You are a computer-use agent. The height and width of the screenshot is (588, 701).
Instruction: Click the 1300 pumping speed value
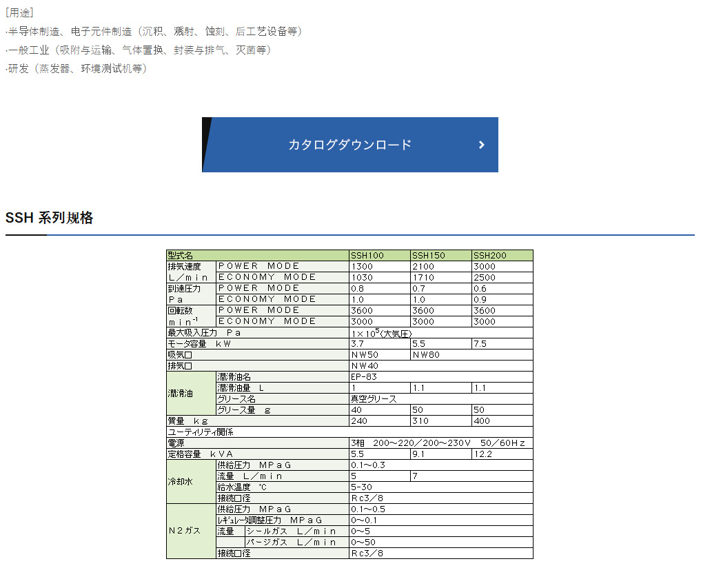click(379, 267)
